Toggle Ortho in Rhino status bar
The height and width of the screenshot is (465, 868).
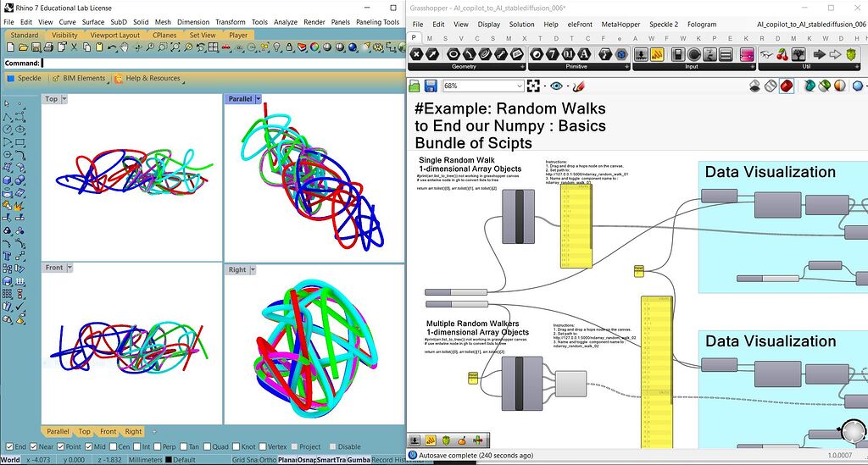tap(267, 459)
